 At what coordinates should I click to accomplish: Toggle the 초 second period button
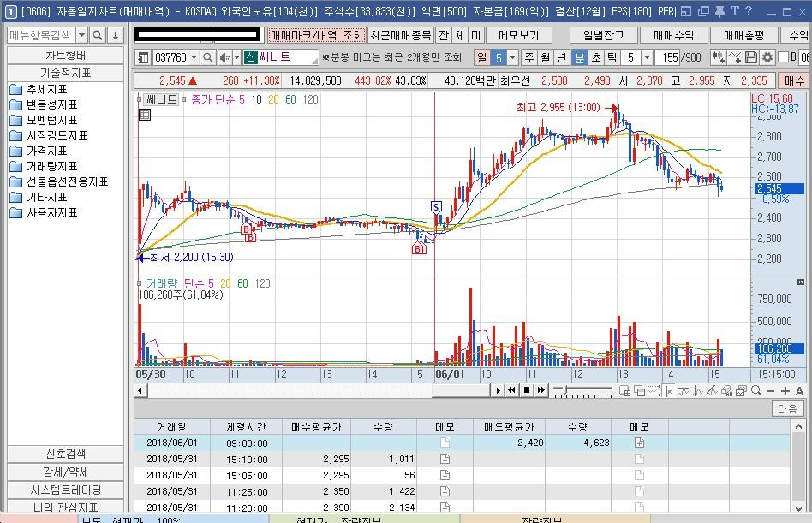(596, 57)
